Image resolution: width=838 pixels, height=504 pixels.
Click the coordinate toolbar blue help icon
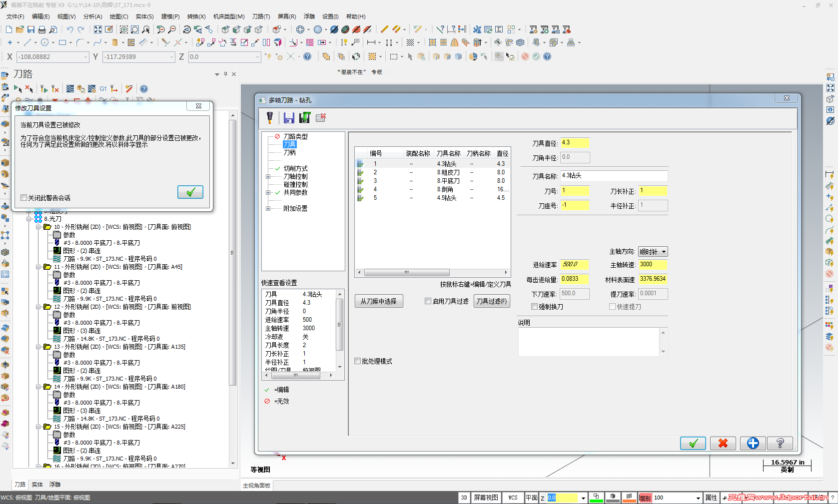pyautogui.click(x=307, y=56)
